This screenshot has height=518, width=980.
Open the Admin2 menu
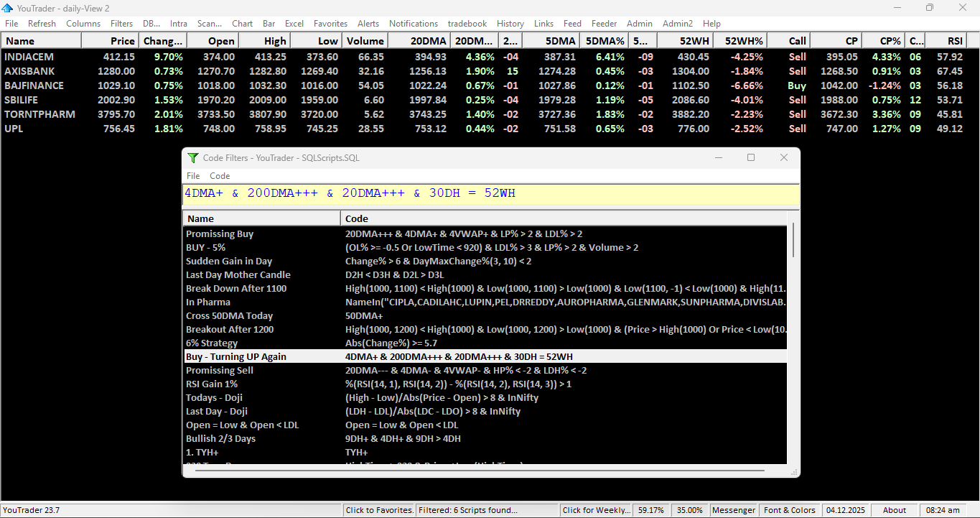coord(678,24)
